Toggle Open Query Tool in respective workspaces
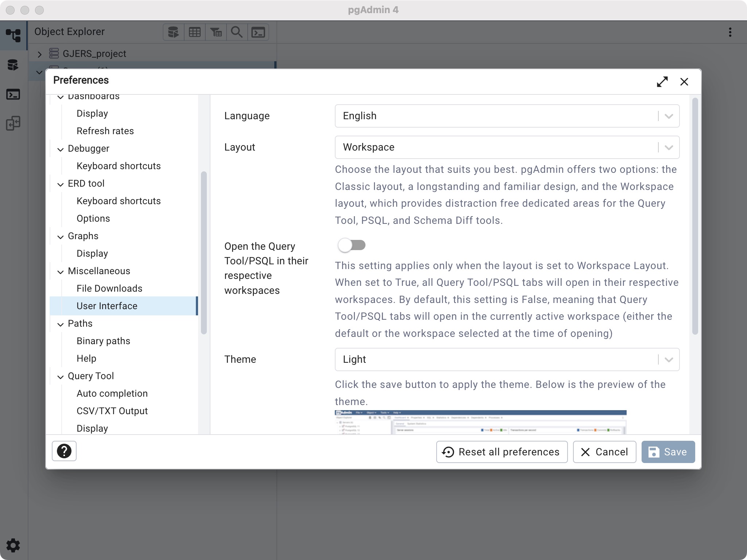The image size is (747, 560). (352, 245)
